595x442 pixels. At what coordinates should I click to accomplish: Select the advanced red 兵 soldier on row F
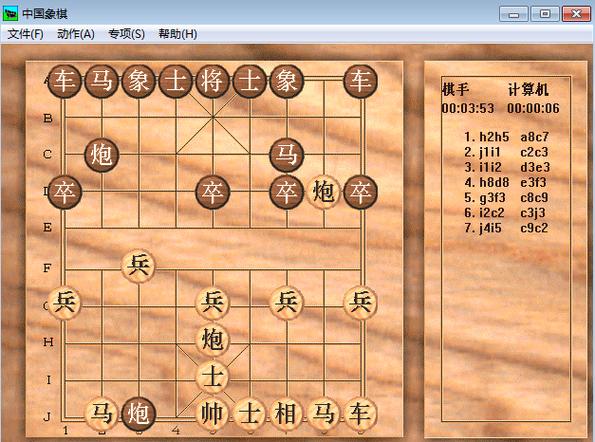[x=139, y=266]
